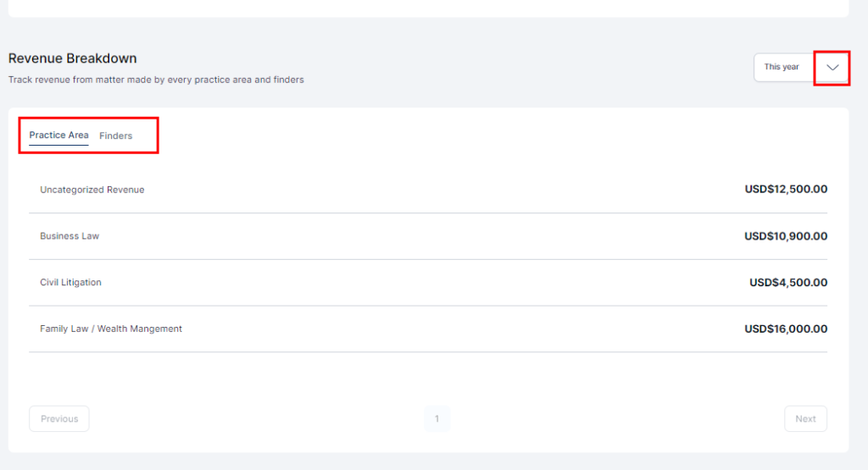Click Family Law / Wealth Mangement entry

coord(111,329)
